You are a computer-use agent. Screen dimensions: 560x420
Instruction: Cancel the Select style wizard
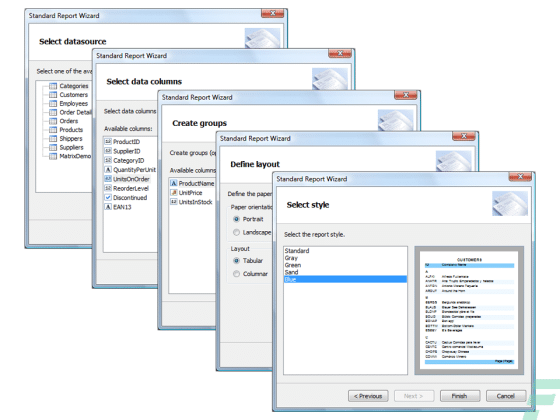pyautogui.click(x=506, y=396)
